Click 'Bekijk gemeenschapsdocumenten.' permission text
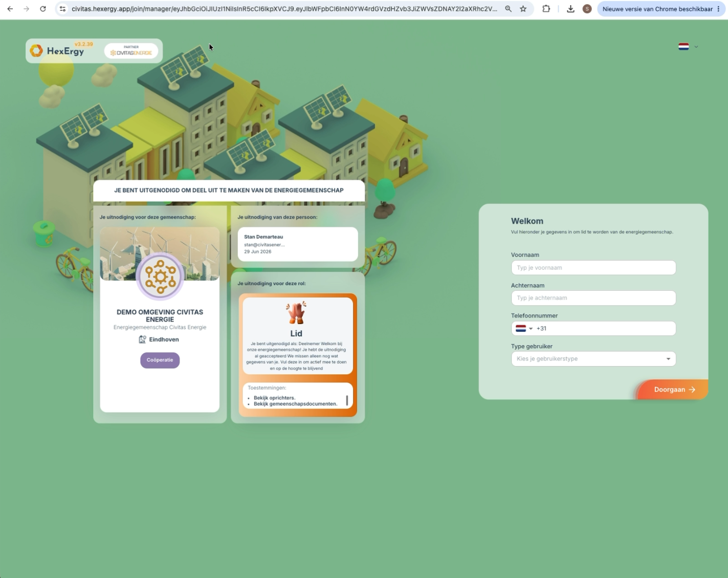 pyautogui.click(x=295, y=404)
